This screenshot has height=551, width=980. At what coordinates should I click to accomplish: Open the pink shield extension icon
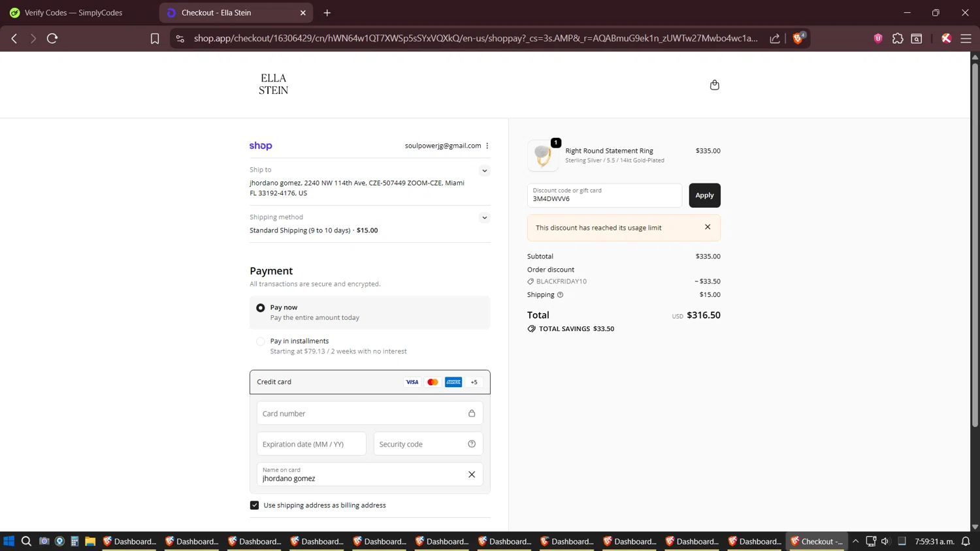click(x=878, y=39)
